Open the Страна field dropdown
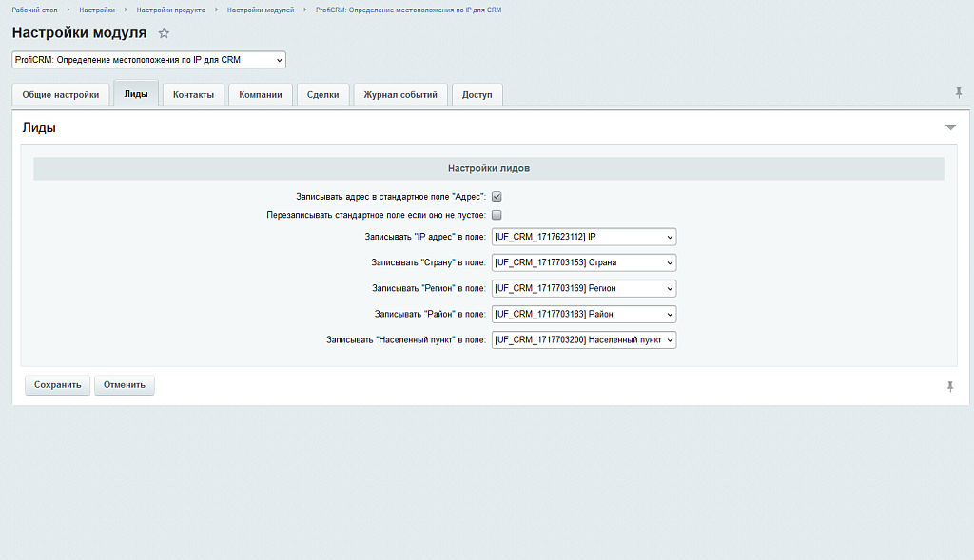Screen dimensions: 974x560 coord(583,262)
